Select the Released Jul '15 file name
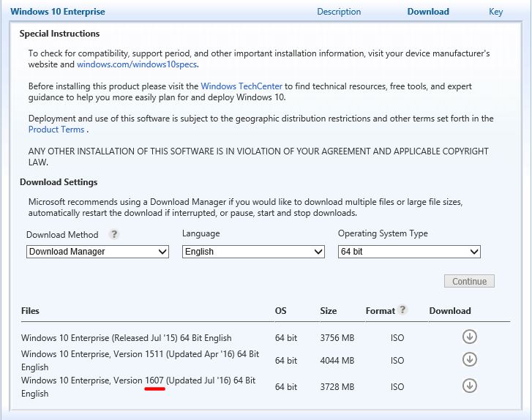 126,338
